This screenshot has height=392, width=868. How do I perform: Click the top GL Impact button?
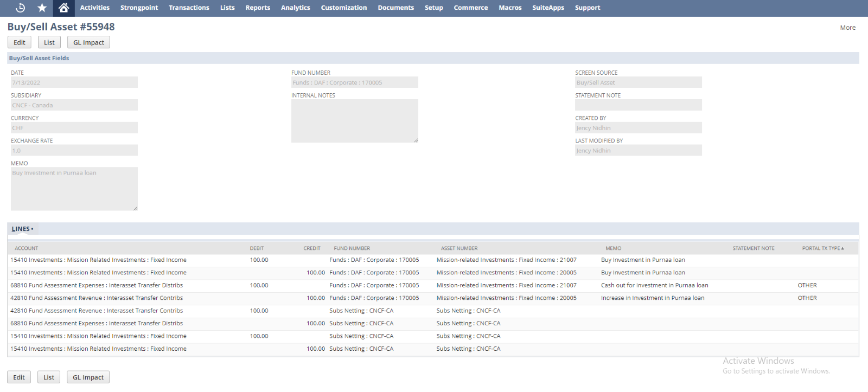click(x=88, y=42)
